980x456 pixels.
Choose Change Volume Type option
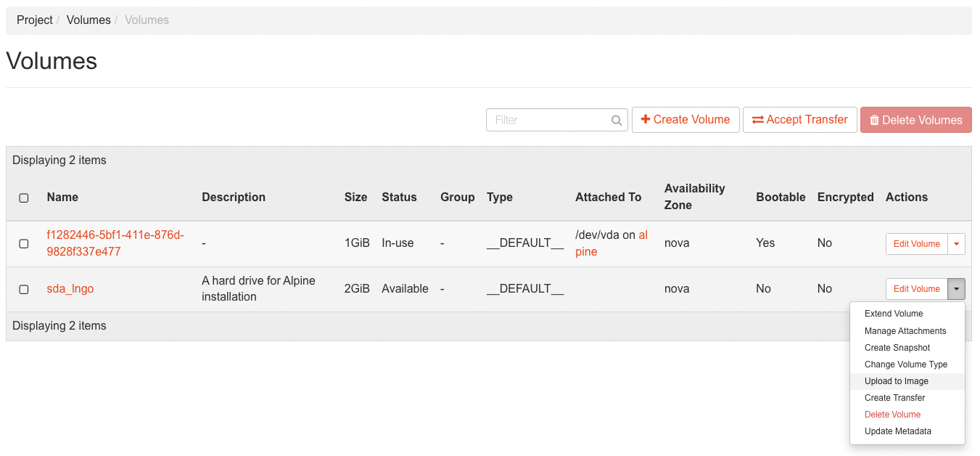point(906,365)
